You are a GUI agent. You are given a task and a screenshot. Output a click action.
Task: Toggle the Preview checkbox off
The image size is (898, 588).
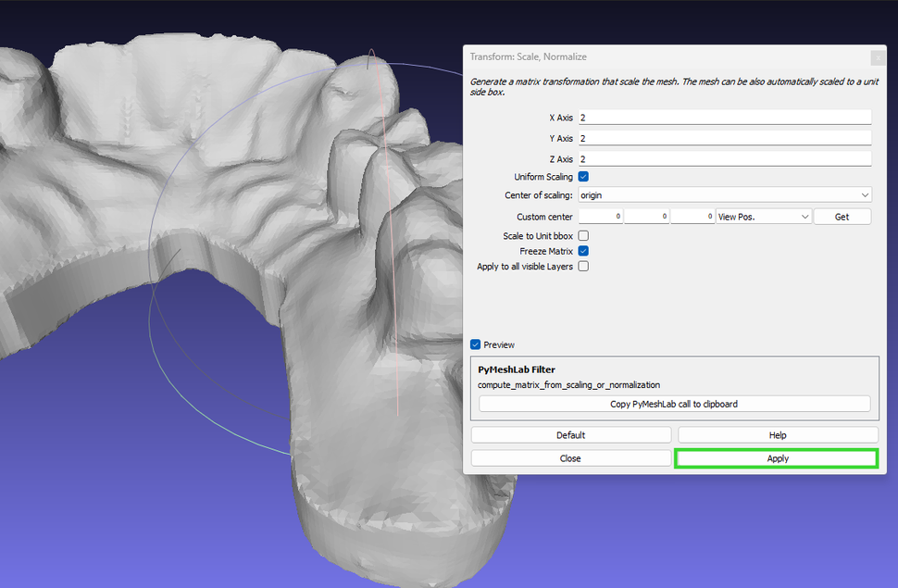click(x=475, y=344)
